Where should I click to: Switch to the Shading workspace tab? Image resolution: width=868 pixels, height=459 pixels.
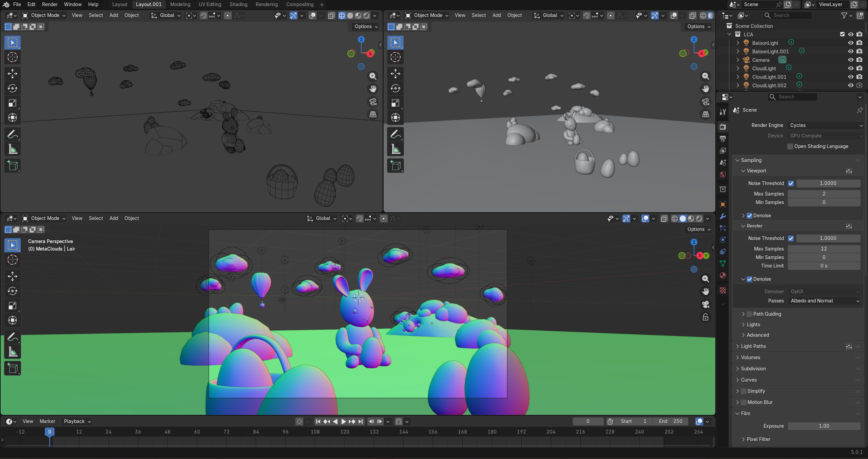point(238,4)
